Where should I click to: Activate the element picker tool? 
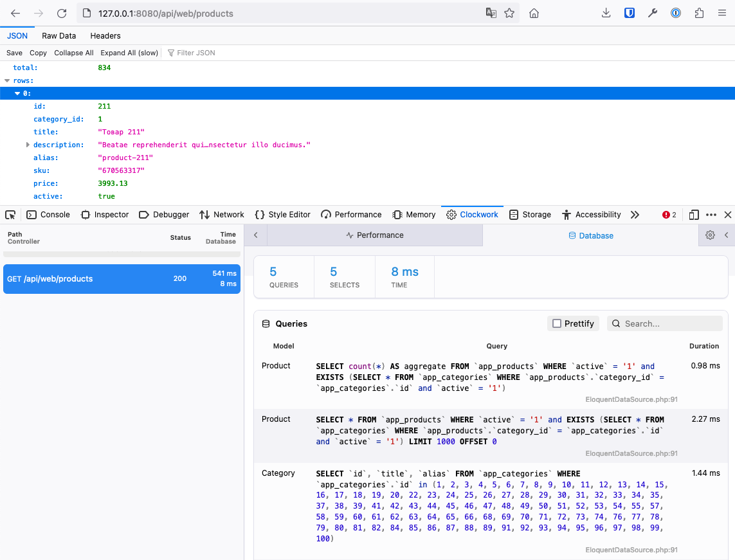coord(10,215)
